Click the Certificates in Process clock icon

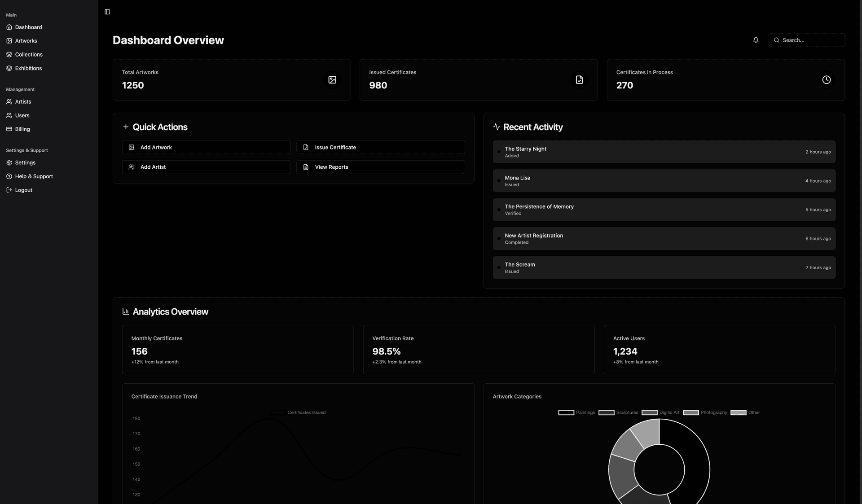point(826,80)
